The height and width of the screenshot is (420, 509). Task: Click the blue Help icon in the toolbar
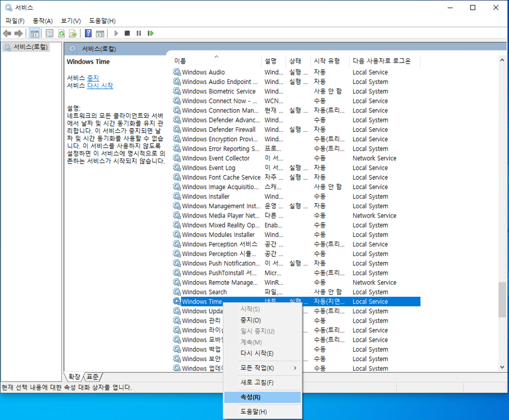[88, 34]
